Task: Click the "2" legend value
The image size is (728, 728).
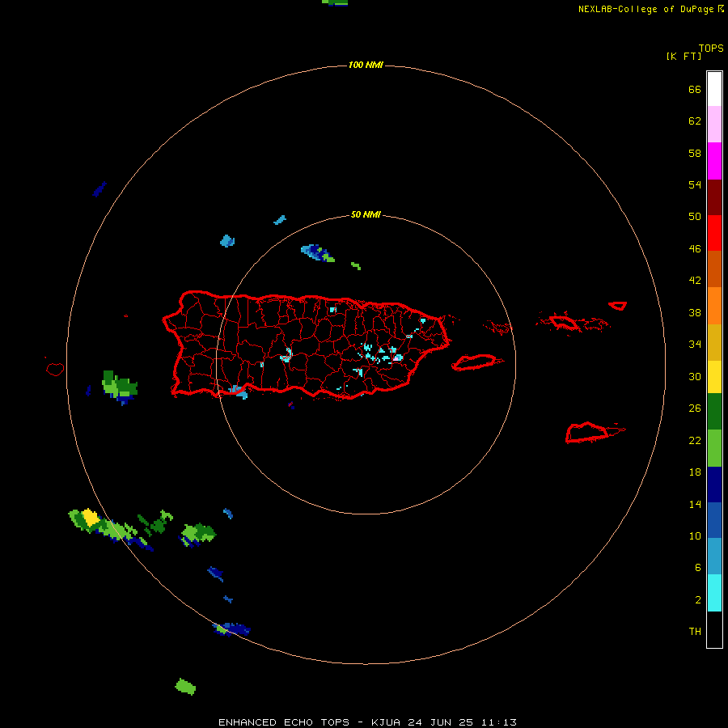Action: 698,600
